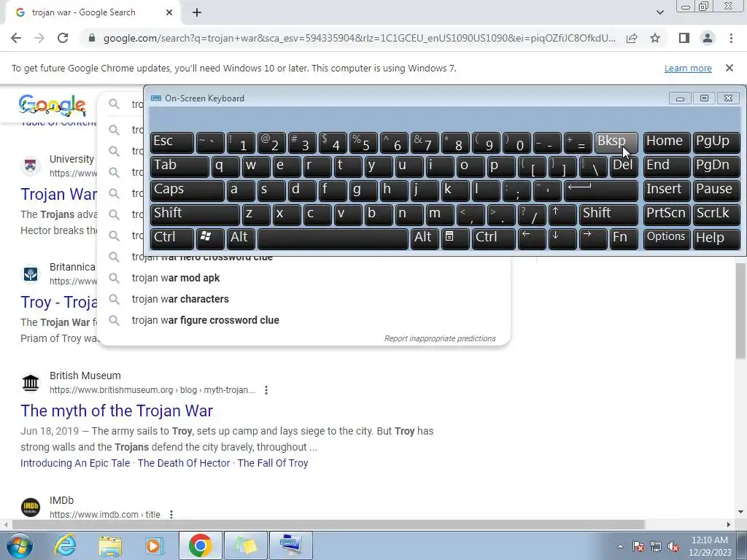Image resolution: width=747 pixels, height=560 pixels.
Task: Click Learn more about Chrome updates
Action: click(688, 68)
